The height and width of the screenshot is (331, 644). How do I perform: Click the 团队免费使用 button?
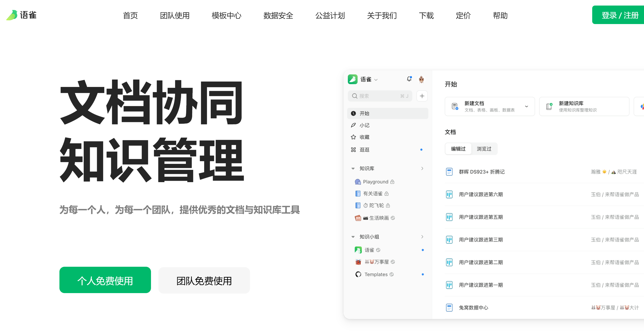204,280
